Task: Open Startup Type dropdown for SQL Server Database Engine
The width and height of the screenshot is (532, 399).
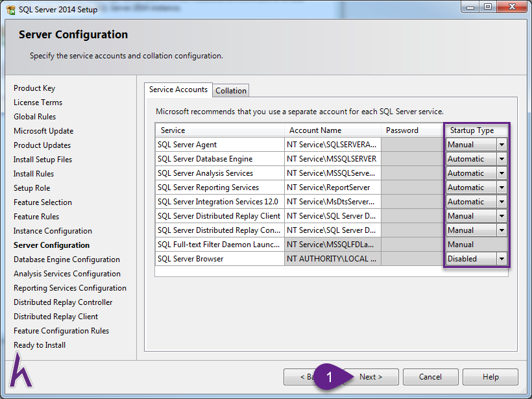Action: coord(502,159)
